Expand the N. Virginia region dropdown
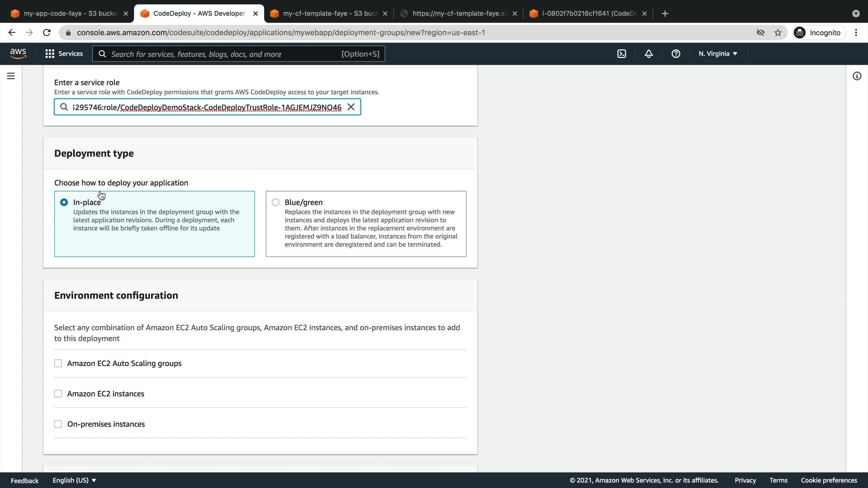This screenshot has width=868, height=488. coord(717,54)
